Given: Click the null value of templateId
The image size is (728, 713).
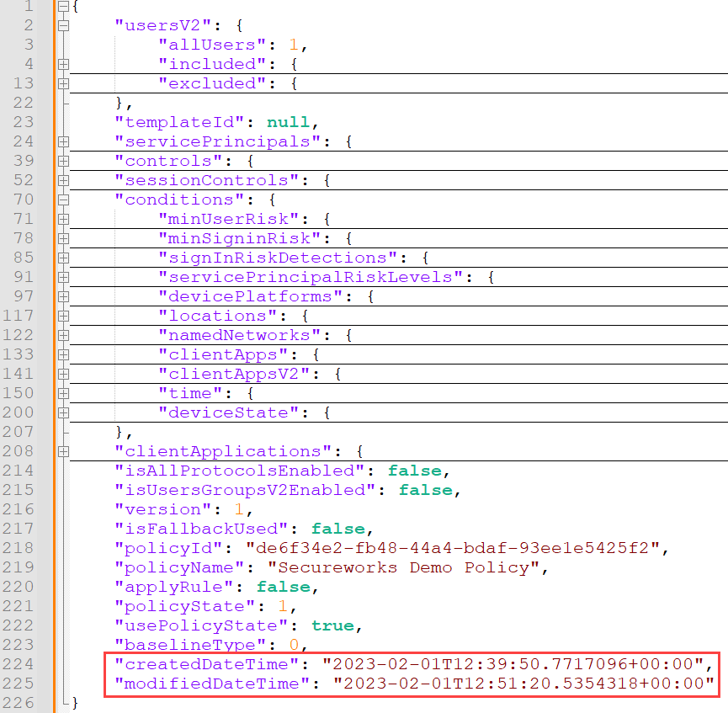Looking at the screenshot, I should [288, 122].
